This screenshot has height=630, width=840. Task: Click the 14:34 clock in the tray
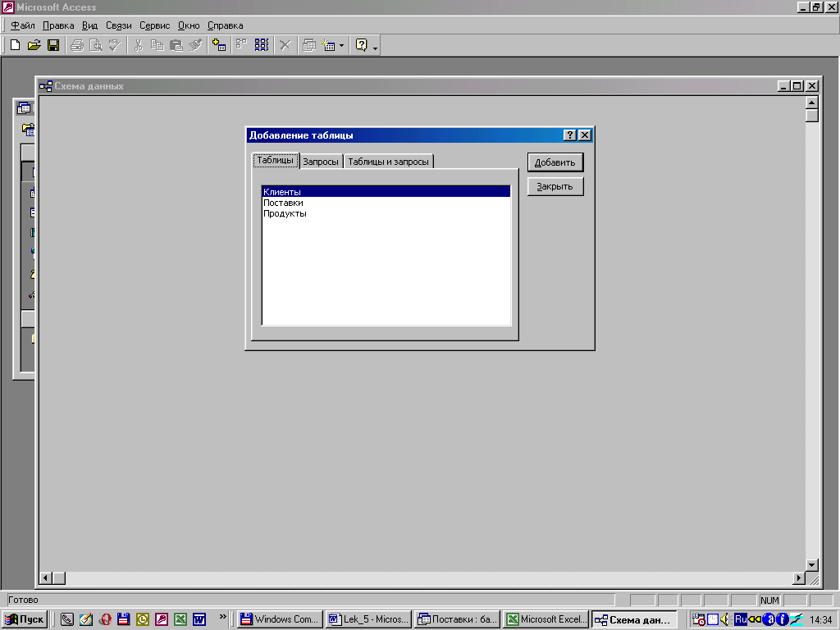tap(820, 620)
